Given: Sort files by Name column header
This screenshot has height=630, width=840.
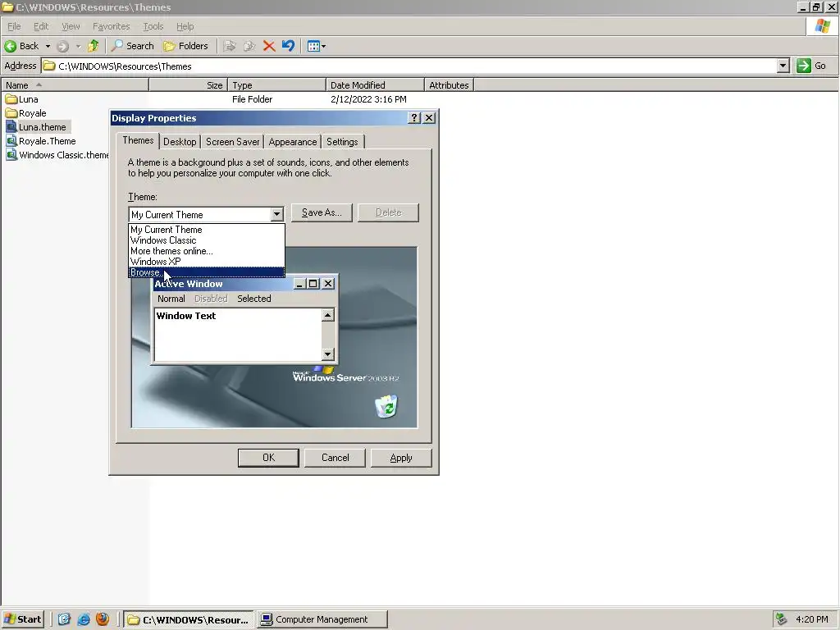Looking at the screenshot, I should (75, 85).
